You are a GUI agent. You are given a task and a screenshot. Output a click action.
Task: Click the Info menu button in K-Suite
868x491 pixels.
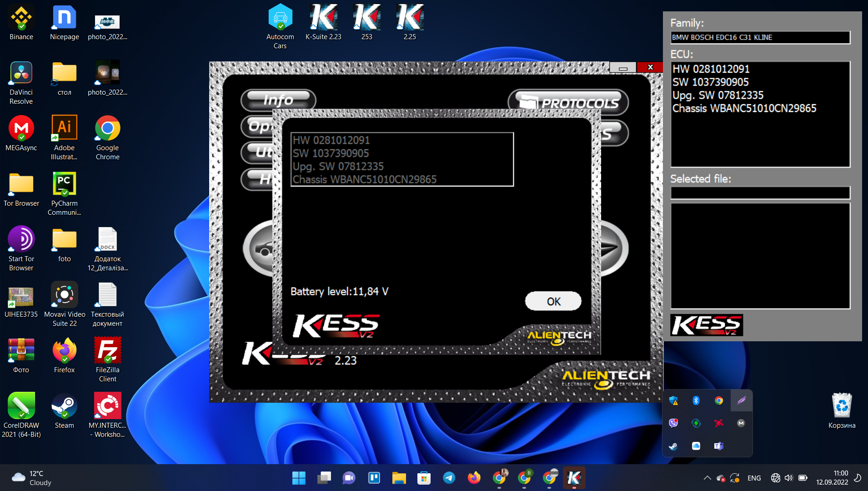tap(278, 100)
